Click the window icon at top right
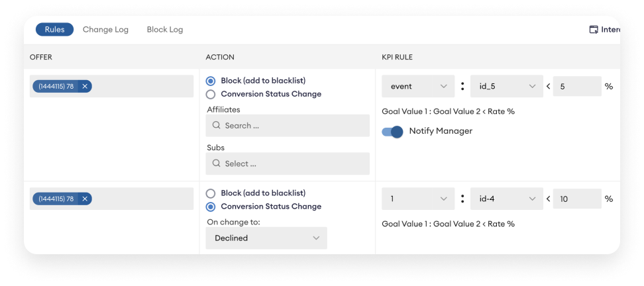The image size is (644, 286). point(594,30)
